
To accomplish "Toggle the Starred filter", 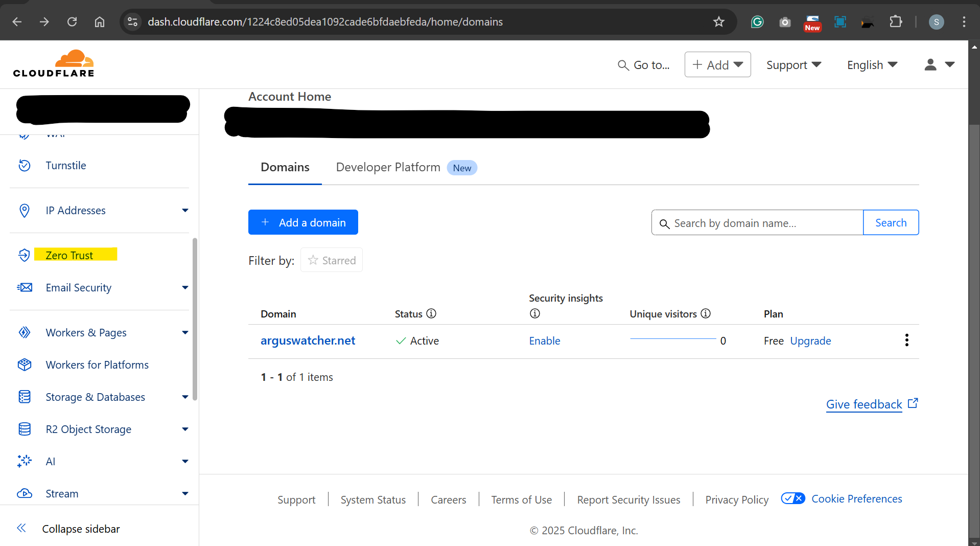I will pyautogui.click(x=332, y=260).
